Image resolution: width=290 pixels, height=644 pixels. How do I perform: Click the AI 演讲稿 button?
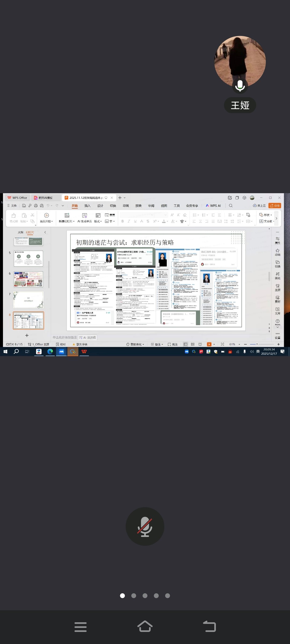coord(88,338)
